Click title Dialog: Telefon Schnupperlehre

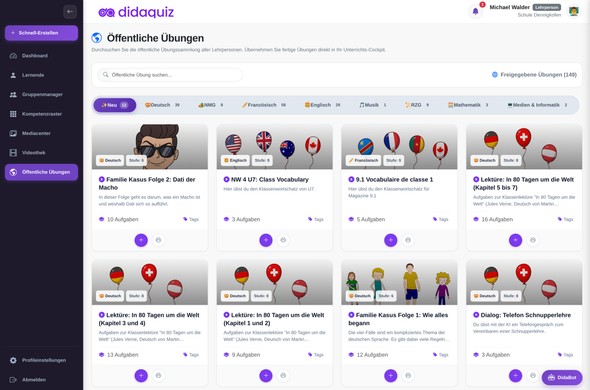coord(522,315)
